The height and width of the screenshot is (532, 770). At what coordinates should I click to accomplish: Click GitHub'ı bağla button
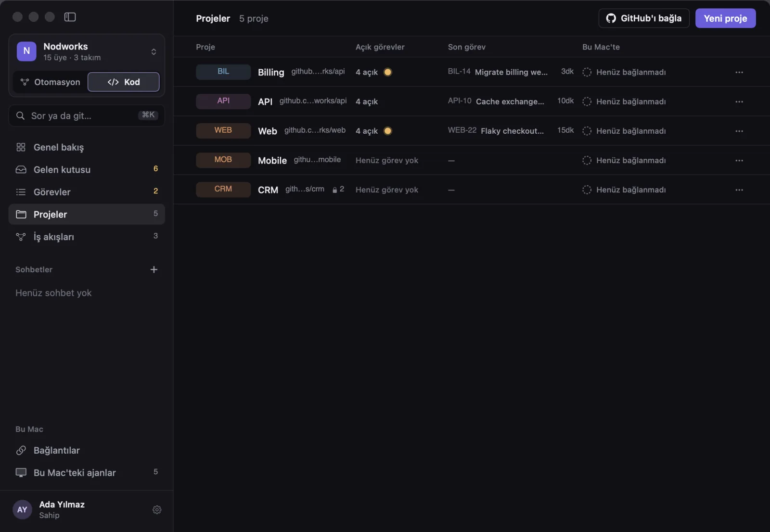pyautogui.click(x=644, y=18)
